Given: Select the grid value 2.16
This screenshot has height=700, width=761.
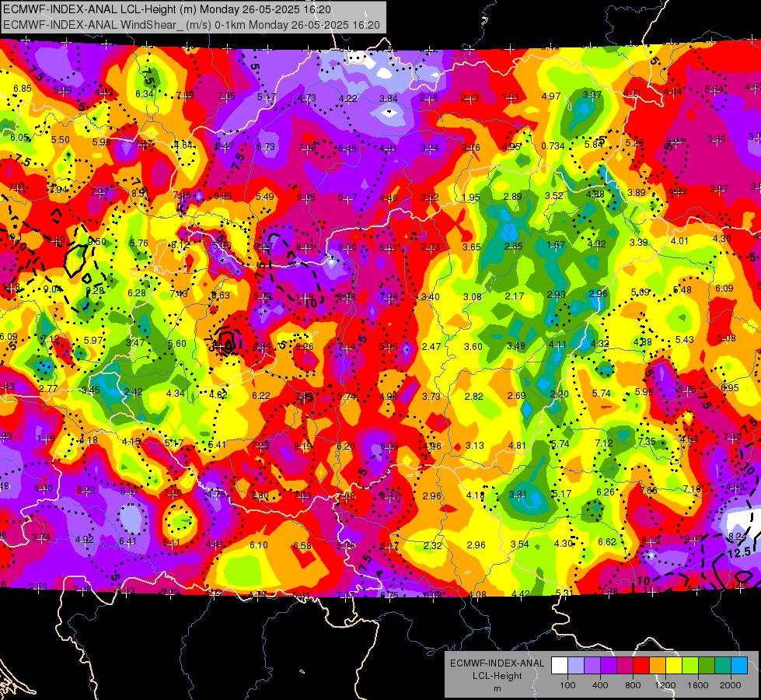Looking at the screenshot, I should [428, 98].
